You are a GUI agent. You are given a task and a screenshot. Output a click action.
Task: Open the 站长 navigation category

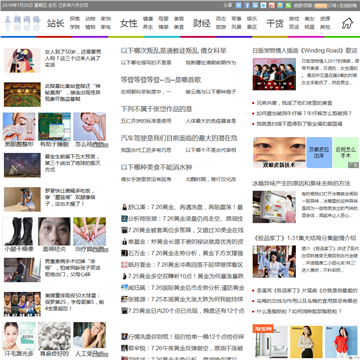tap(55, 23)
